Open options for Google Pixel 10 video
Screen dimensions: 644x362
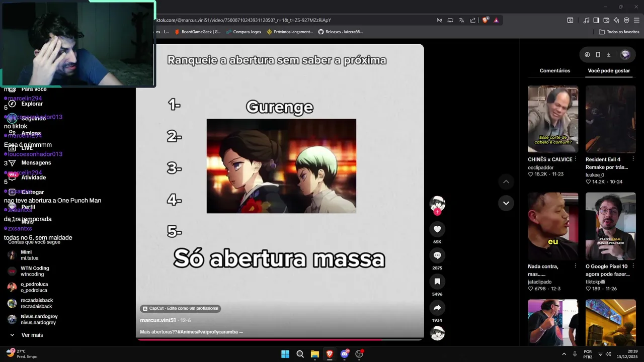(x=633, y=266)
